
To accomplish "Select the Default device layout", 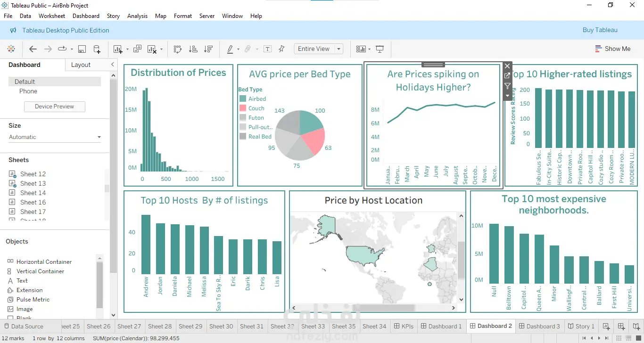I will 55,82.
